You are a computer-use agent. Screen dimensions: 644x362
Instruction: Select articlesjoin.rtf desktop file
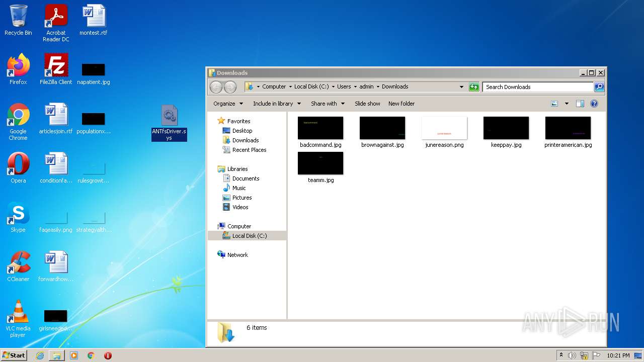point(56,119)
